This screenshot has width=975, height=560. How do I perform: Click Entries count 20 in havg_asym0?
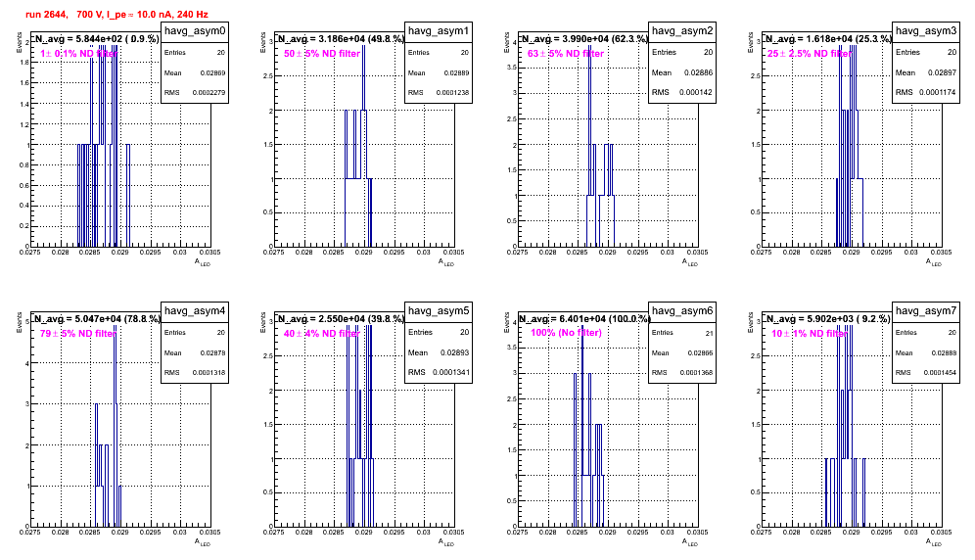(x=221, y=53)
